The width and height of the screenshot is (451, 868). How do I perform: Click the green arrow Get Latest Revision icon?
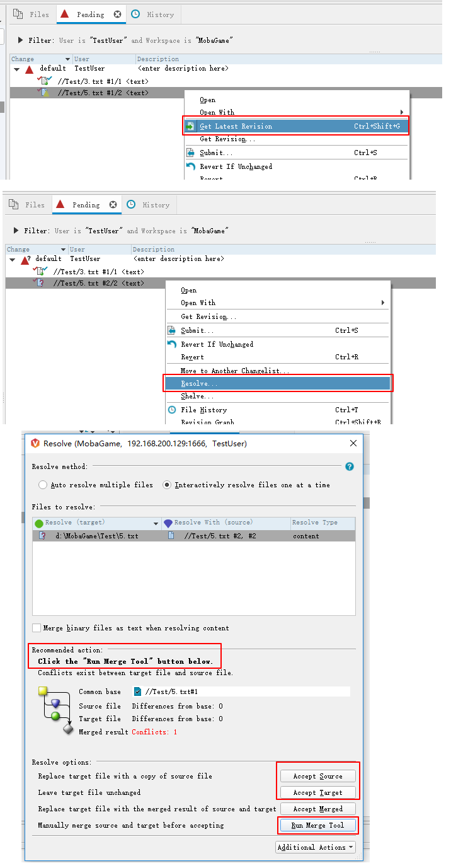(190, 126)
